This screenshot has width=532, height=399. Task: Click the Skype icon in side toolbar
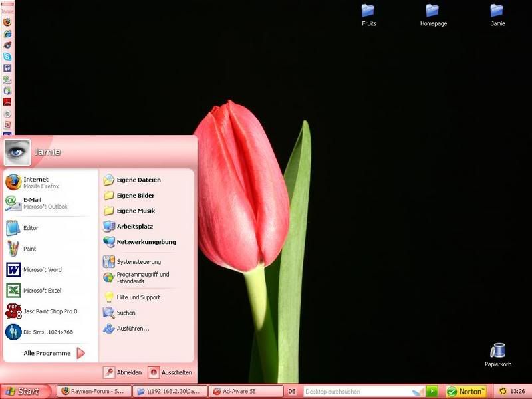(7, 57)
